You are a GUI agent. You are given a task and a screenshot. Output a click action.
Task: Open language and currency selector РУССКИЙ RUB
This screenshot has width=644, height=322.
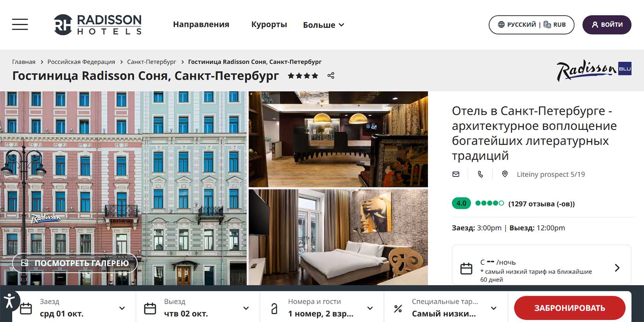[x=531, y=24]
